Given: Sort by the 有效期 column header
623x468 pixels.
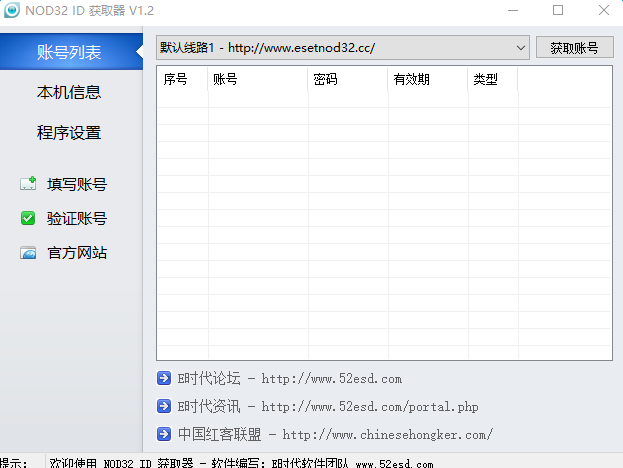Looking at the screenshot, I should [x=427, y=80].
